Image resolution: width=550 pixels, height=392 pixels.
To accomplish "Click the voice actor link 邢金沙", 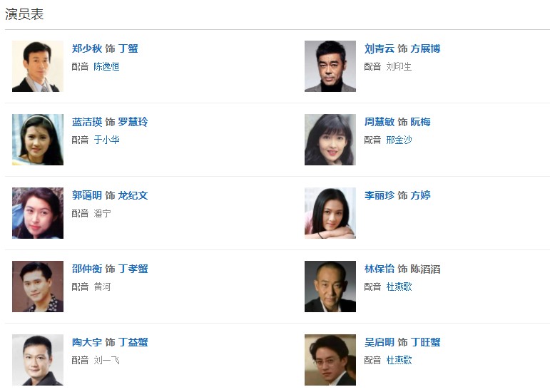I will click(399, 140).
